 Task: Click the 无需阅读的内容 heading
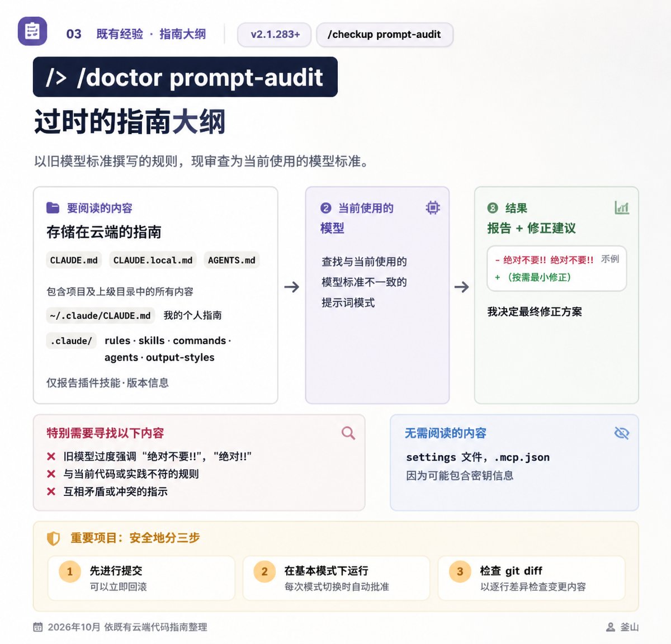coord(446,433)
